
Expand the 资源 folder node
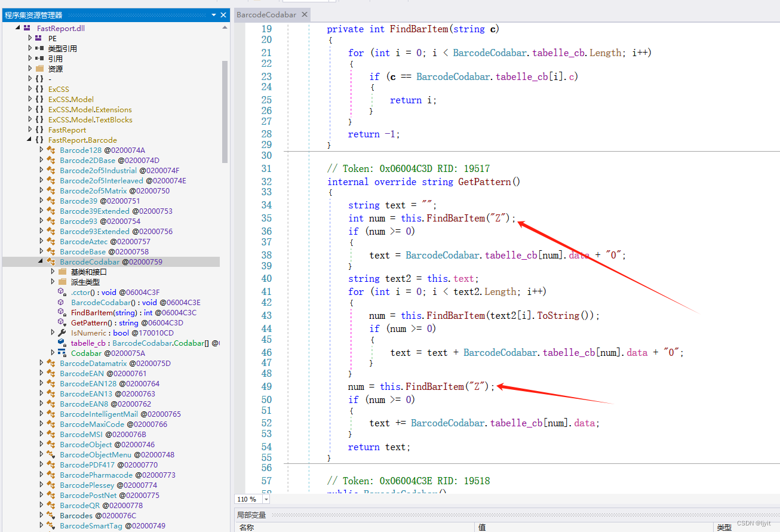pos(30,69)
